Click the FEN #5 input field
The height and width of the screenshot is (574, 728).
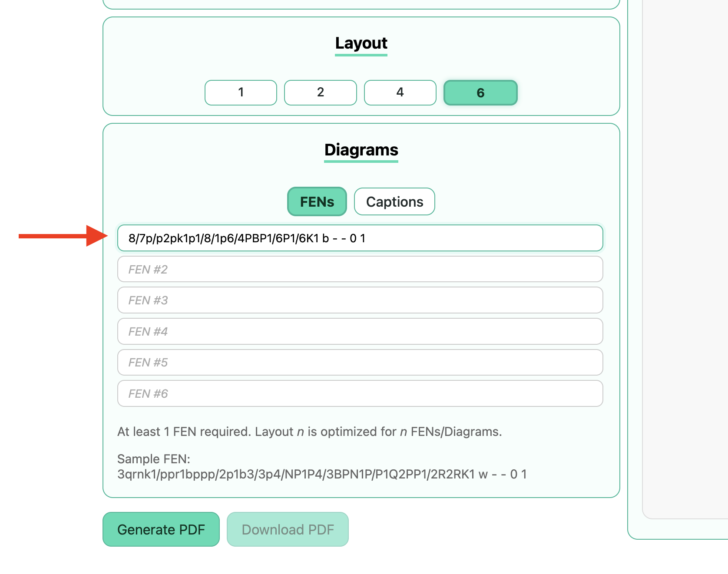[360, 362]
